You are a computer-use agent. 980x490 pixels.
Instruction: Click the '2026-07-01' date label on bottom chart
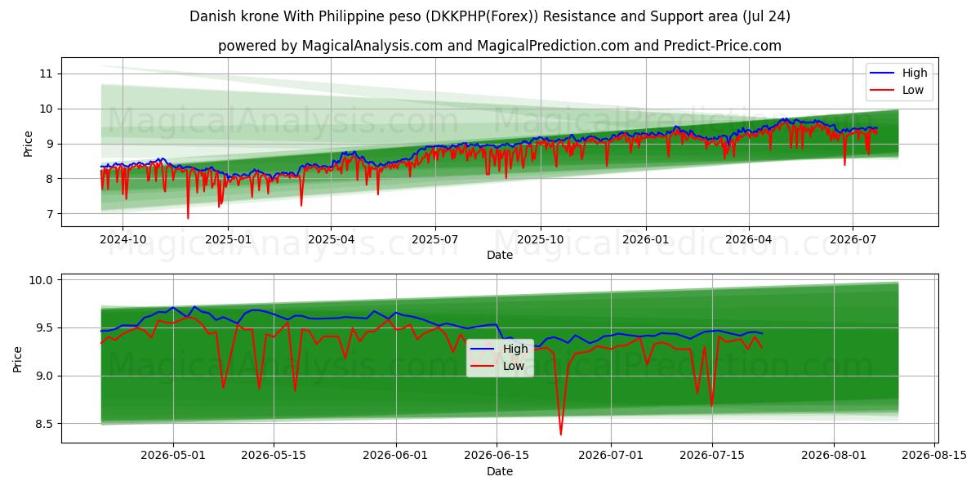612,457
